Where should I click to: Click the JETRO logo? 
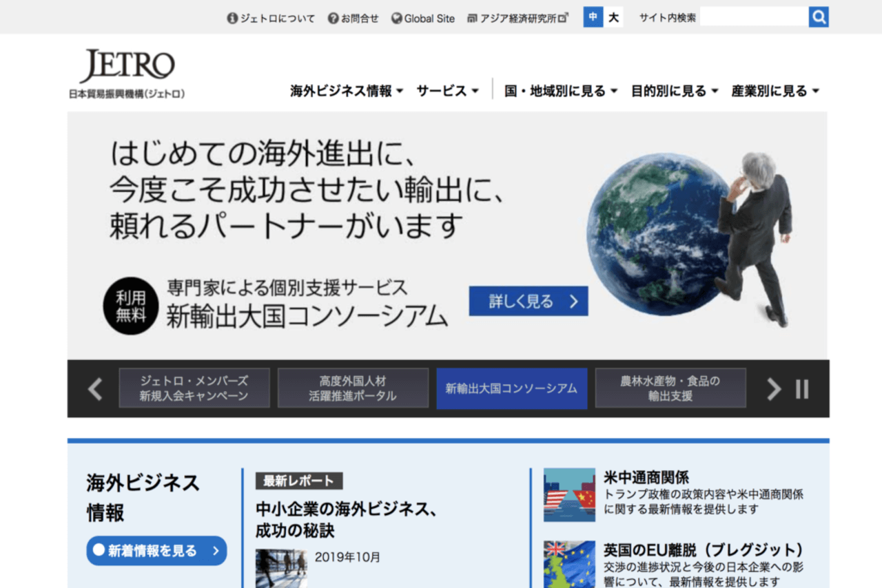pyautogui.click(x=127, y=74)
